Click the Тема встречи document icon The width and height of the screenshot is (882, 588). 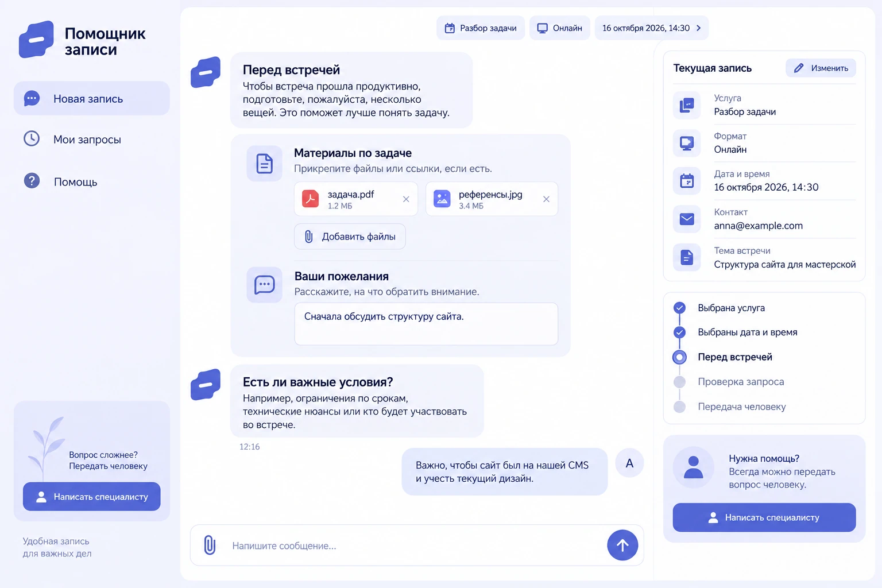(x=687, y=257)
